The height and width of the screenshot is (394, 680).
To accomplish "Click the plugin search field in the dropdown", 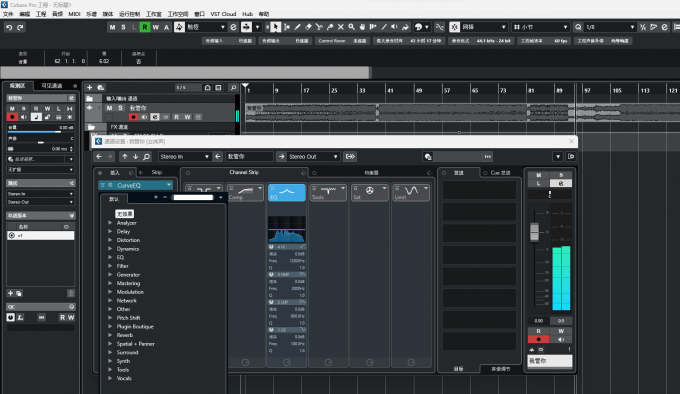I will 193,198.
